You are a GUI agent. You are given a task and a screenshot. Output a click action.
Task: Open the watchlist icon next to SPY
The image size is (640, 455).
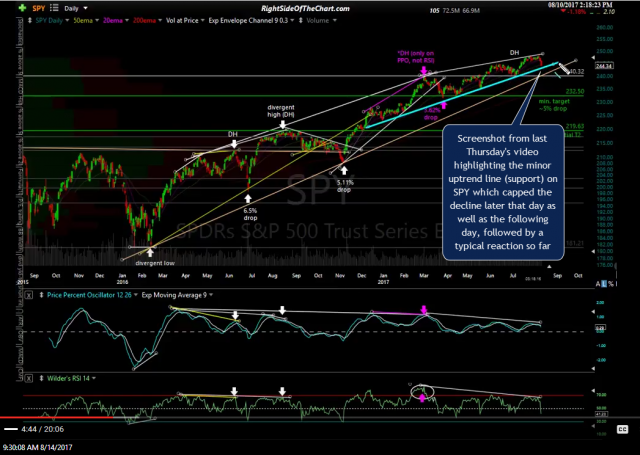click(x=54, y=8)
